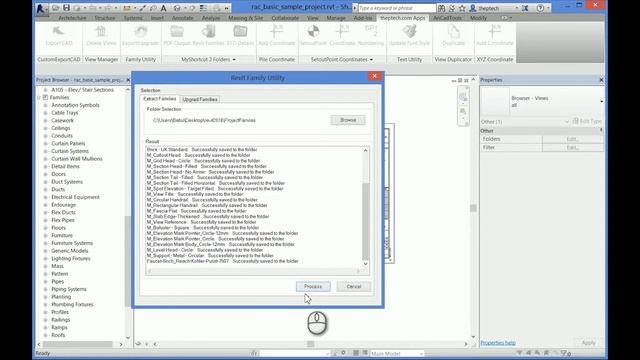Open the Revit application menu button

coord(41,8)
